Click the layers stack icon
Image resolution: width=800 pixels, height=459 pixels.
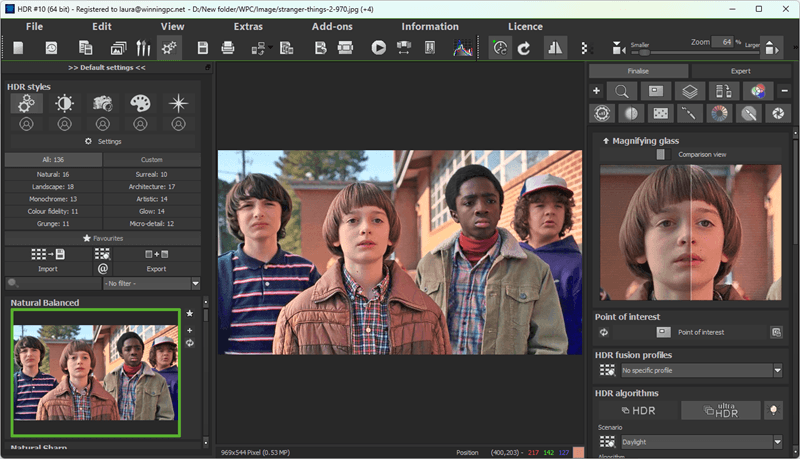(x=690, y=91)
